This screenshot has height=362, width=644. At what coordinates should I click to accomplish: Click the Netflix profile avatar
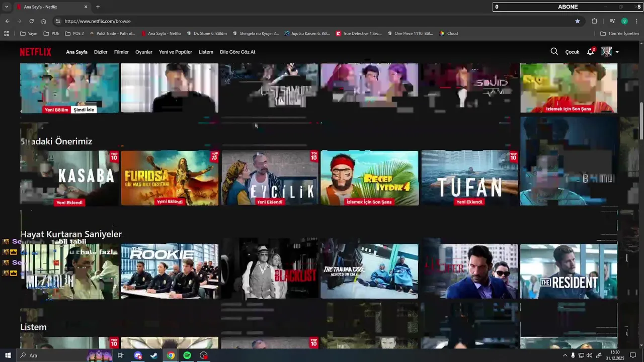(x=607, y=52)
